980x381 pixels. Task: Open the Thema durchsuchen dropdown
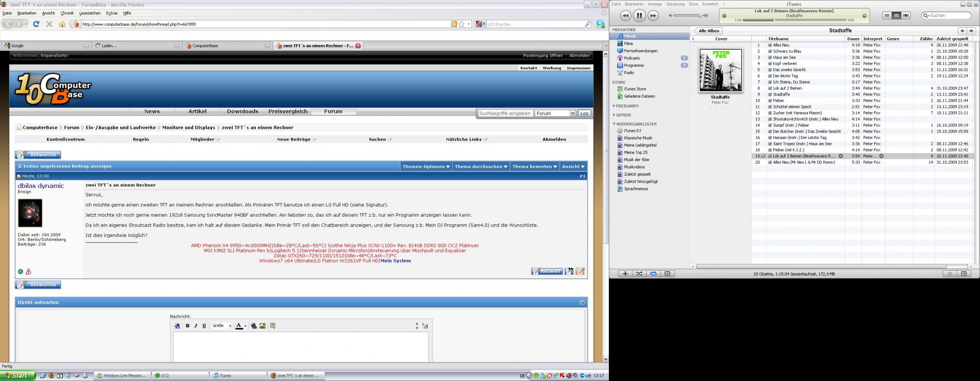[481, 167]
